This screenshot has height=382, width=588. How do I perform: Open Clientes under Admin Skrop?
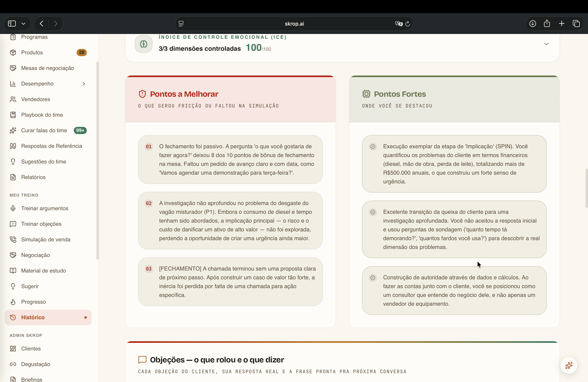pyautogui.click(x=48, y=348)
